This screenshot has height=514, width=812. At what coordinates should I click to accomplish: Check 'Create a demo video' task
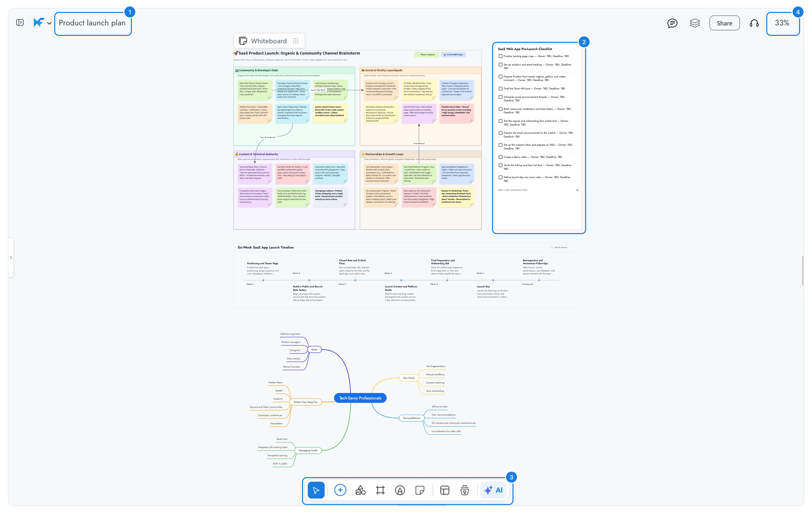pyautogui.click(x=501, y=157)
